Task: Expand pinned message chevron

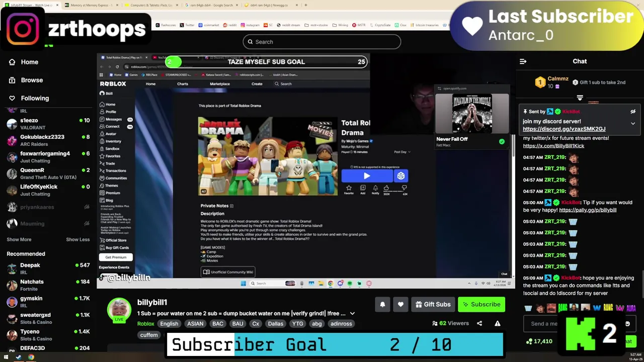Action: click(633, 123)
